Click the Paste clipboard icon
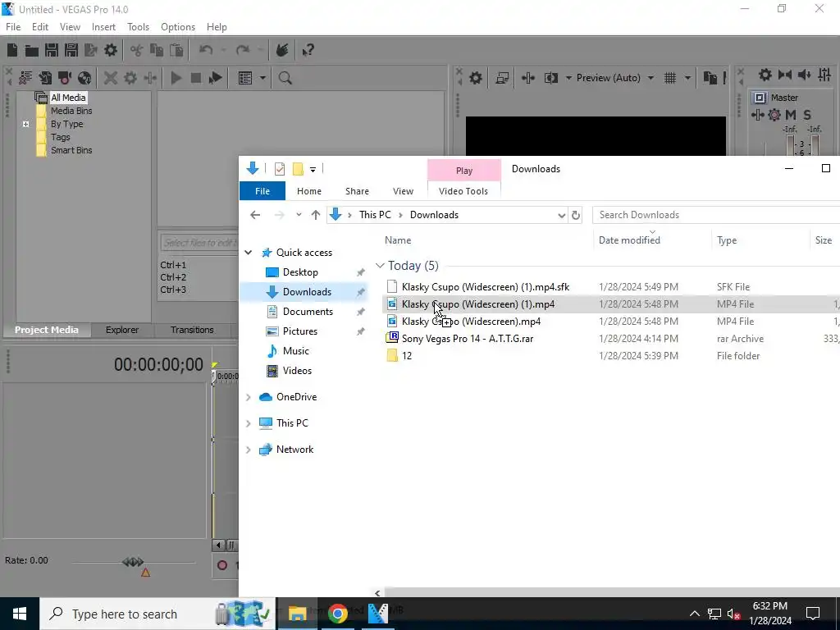The image size is (840, 630). click(x=176, y=50)
